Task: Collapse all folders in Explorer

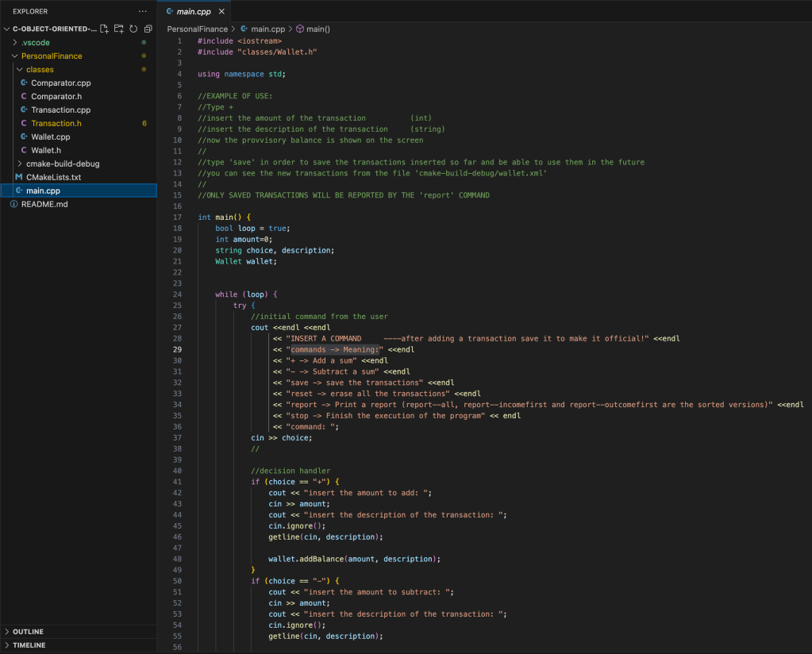Action: click(x=148, y=29)
